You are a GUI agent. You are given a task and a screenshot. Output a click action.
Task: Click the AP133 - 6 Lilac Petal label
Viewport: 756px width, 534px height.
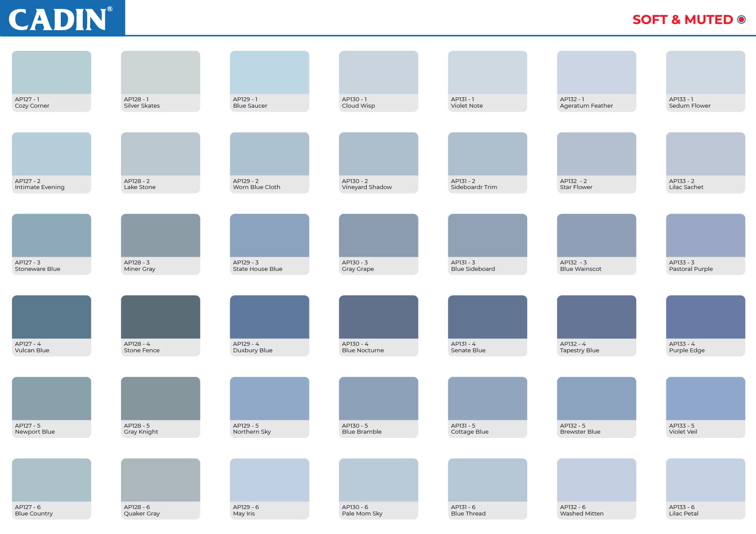pyautogui.click(x=684, y=510)
